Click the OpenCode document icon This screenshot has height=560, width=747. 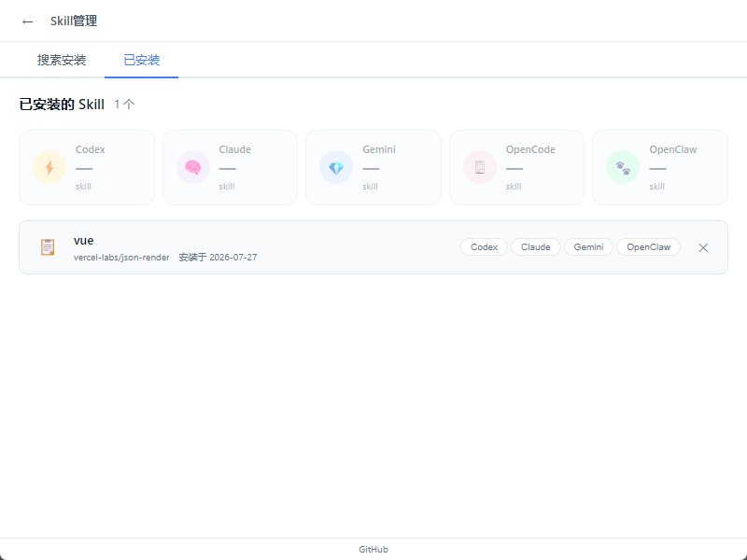(x=480, y=167)
